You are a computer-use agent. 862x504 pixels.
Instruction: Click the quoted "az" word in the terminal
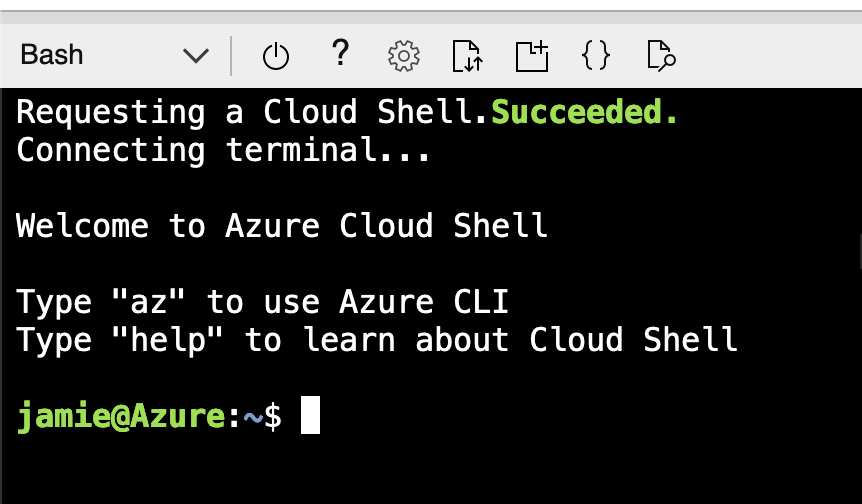pos(148,302)
